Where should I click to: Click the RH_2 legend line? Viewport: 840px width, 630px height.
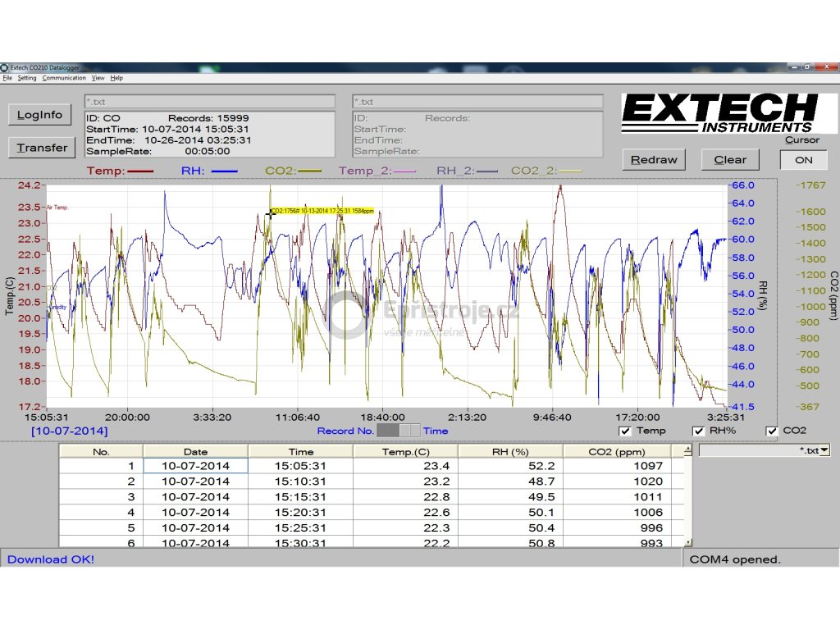486,171
